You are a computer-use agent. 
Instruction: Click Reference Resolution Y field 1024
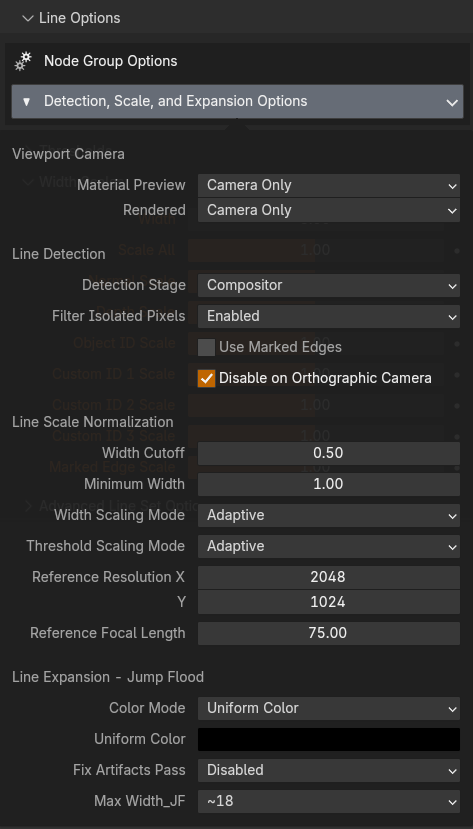(329, 602)
